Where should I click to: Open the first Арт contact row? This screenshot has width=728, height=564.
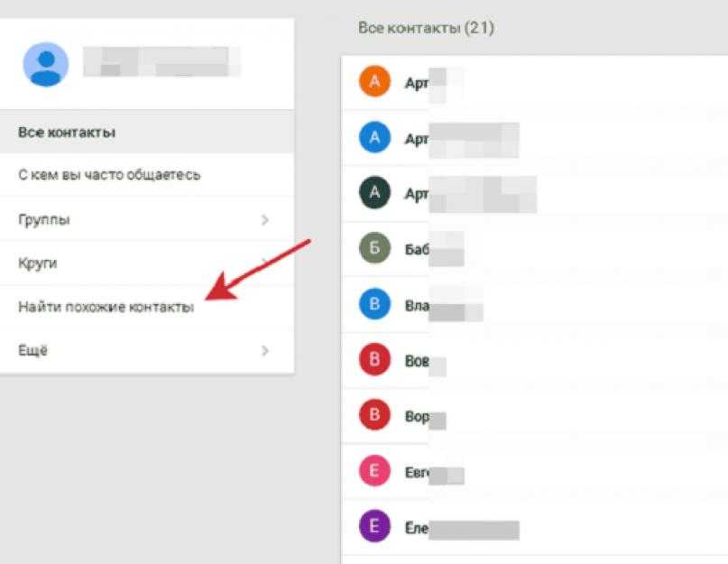point(534,82)
